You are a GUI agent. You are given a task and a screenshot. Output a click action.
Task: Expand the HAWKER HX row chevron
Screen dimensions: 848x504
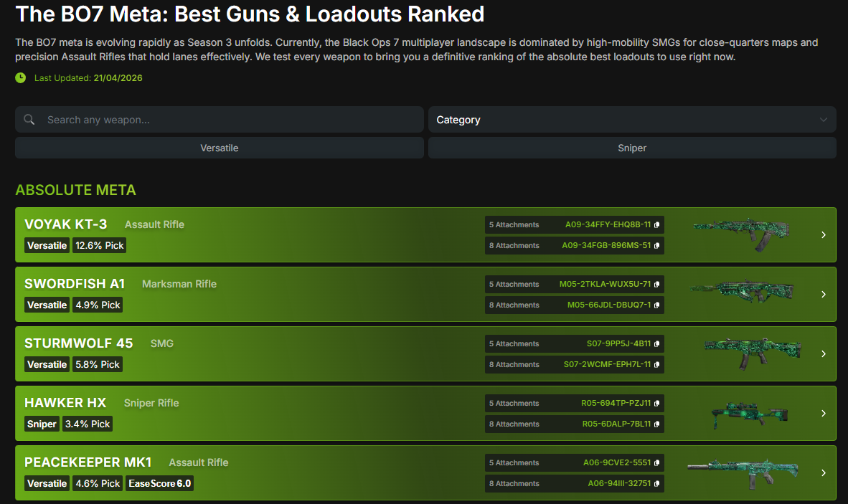[x=824, y=414]
